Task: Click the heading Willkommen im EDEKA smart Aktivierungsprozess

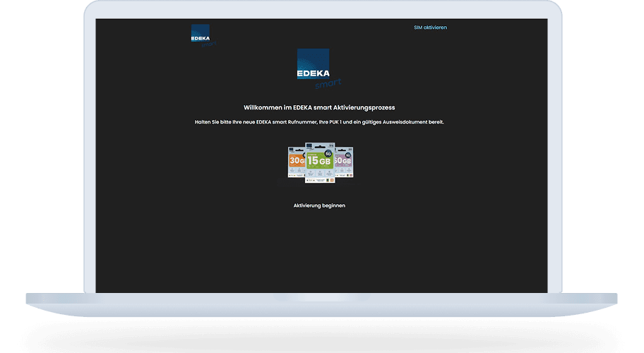Action: (x=319, y=107)
